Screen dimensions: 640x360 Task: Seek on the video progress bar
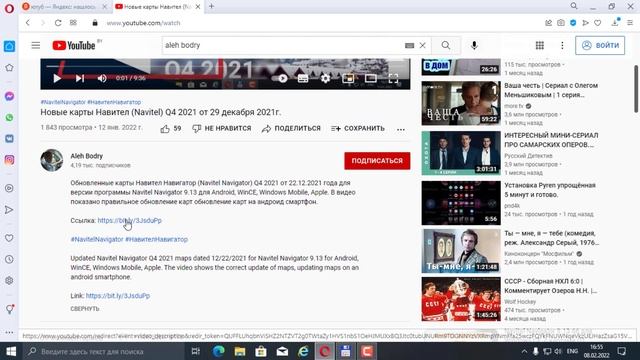225,66
